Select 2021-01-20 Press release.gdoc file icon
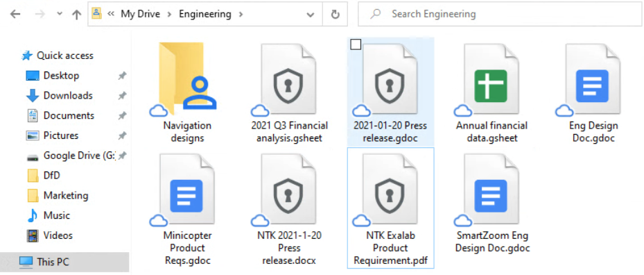 390,78
